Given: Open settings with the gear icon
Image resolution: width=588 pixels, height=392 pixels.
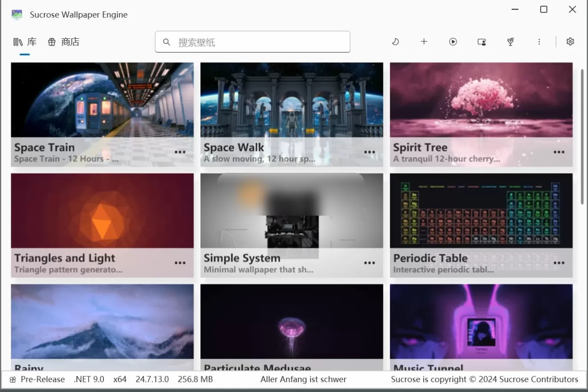Looking at the screenshot, I should tap(570, 42).
